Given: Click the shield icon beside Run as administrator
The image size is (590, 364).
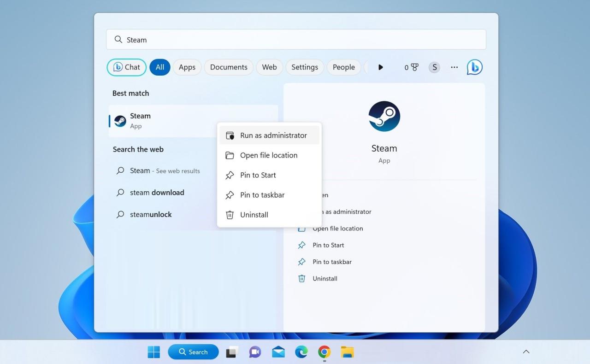Looking at the screenshot, I should [230, 135].
